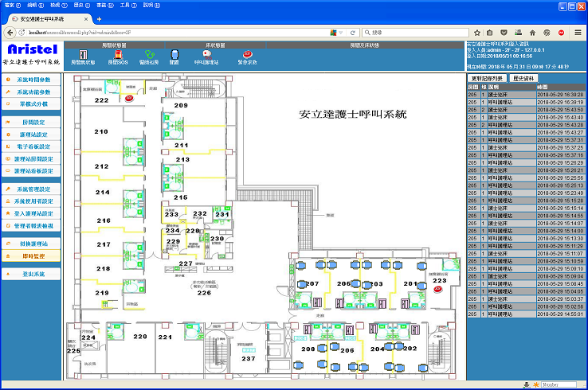Click the browser search field
This screenshot has height=390, width=588.
[x=415, y=33]
